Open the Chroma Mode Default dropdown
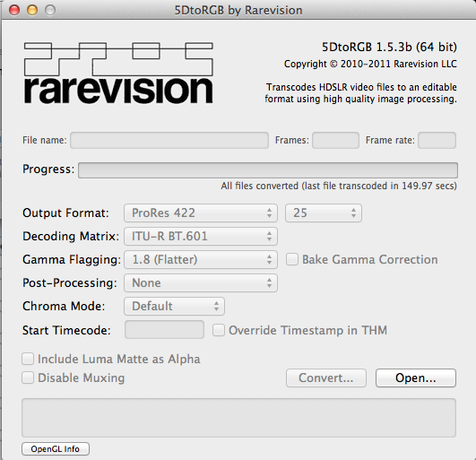 pos(174,306)
